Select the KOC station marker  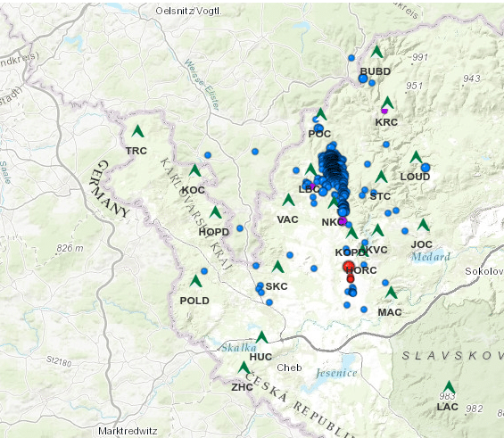194,170
